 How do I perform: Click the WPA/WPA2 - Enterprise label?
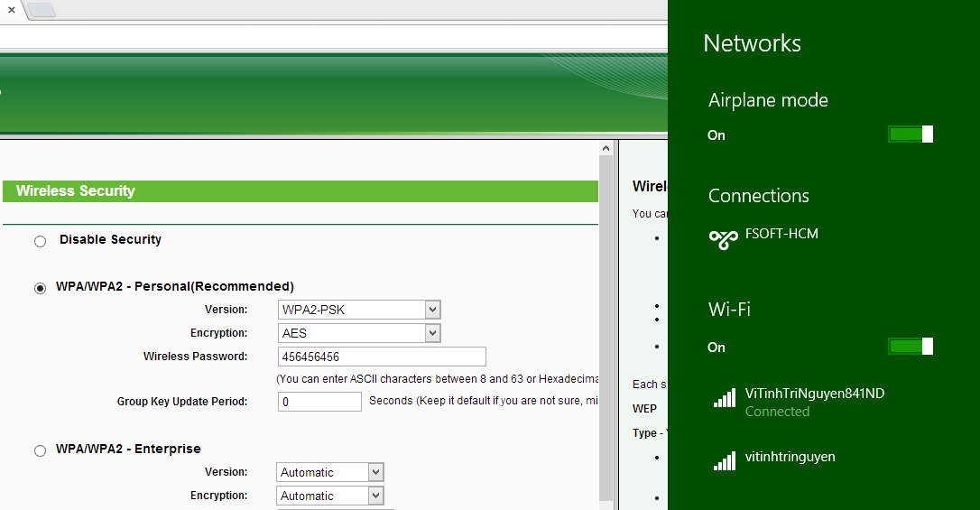click(128, 449)
